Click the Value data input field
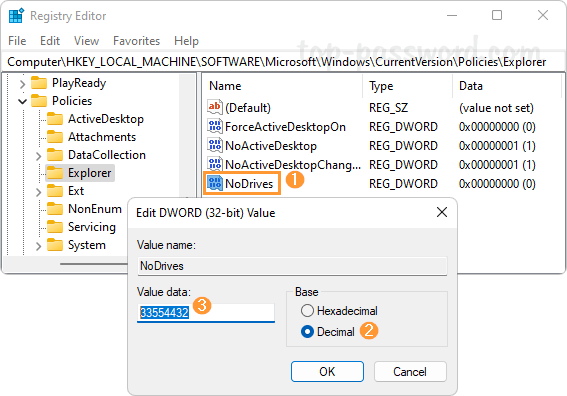Screen dimensions: 567x396 click(206, 312)
